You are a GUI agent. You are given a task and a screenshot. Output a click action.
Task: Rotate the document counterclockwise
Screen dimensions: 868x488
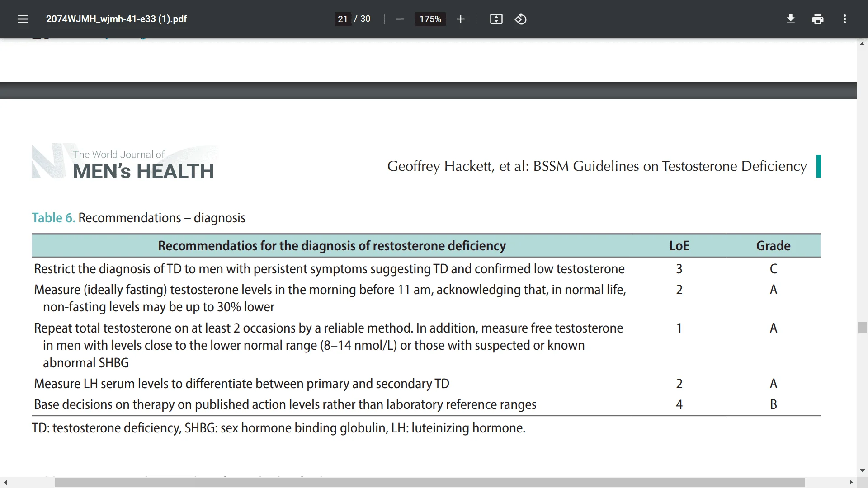pos(521,19)
